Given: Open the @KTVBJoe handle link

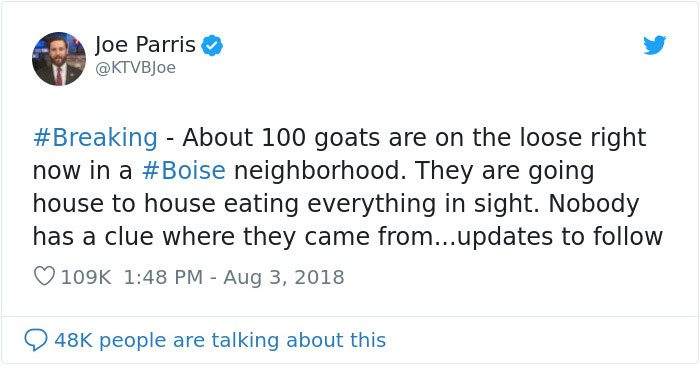Looking at the screenshot, I should pyautogui.click(x=136, y=68).
